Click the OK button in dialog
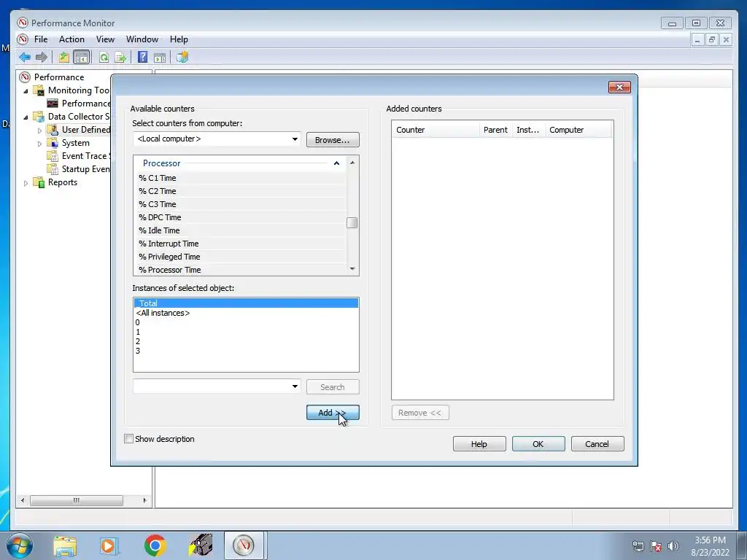The width and height of the screenshot is (747, 560). pos(538,444)
